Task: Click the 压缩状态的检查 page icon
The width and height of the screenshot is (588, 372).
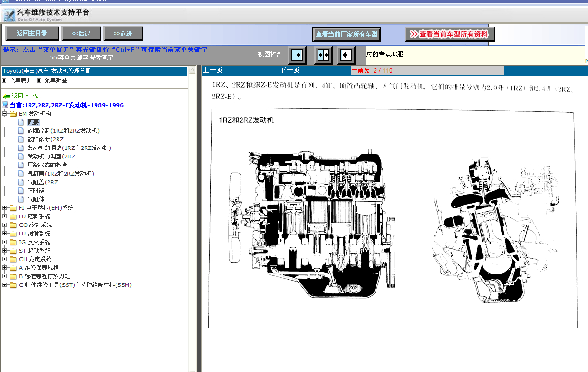Action: tap(20, 165)
